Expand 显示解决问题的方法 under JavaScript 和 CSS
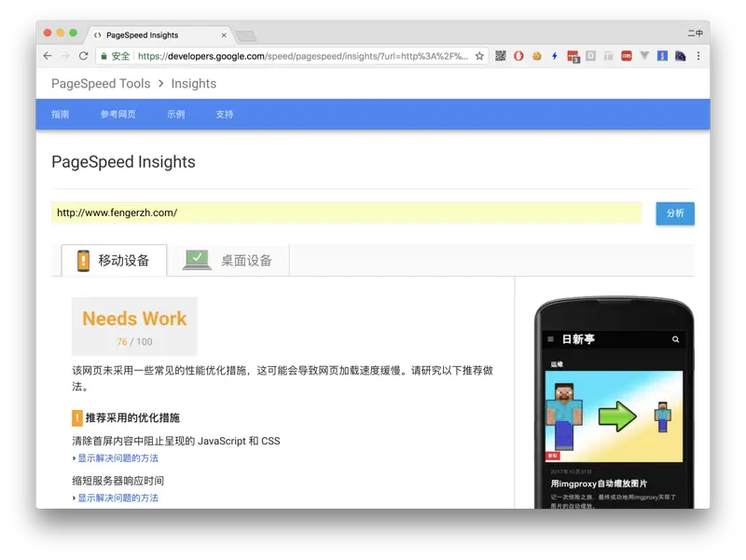Image resolution: width=746 pixels, height=560 pixels. pos(118,458)
